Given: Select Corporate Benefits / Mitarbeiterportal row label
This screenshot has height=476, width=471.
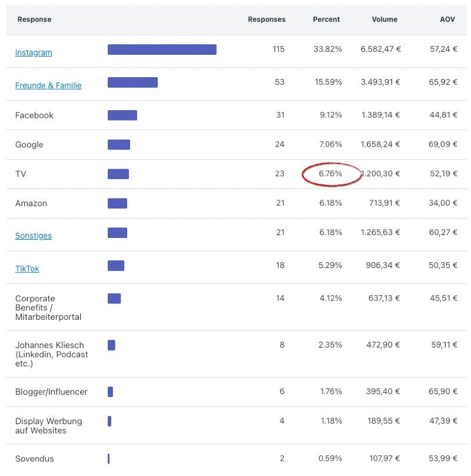Looking at the screenshot, I should point(48,308).
